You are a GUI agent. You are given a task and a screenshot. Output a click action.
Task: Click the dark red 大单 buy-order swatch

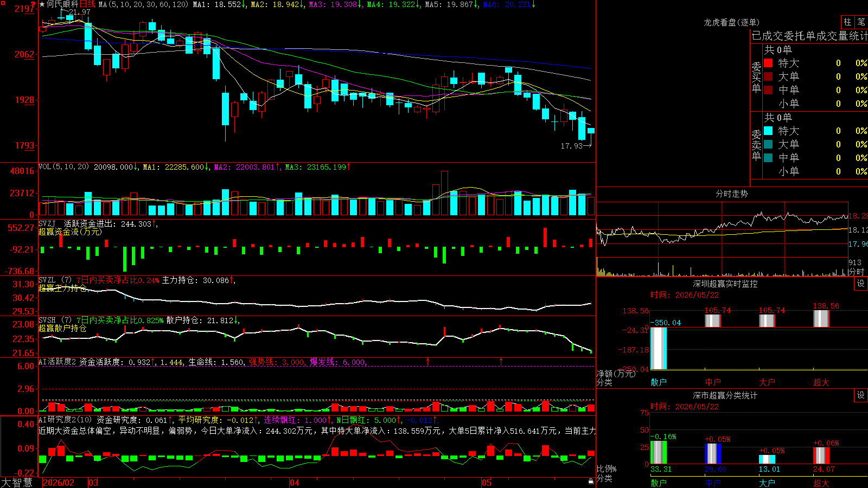pyautogui.click(x=768, y=76)
